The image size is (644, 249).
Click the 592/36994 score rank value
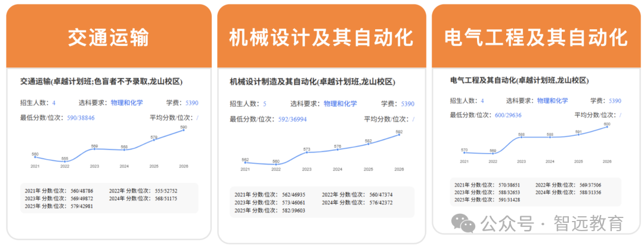pyautogui.click(x=292, y=119)
